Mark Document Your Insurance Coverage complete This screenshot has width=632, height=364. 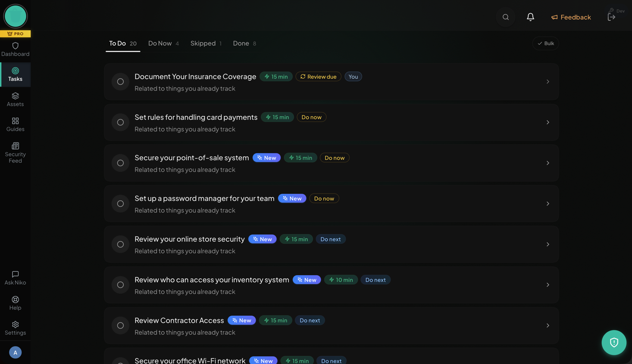(120, 82)
